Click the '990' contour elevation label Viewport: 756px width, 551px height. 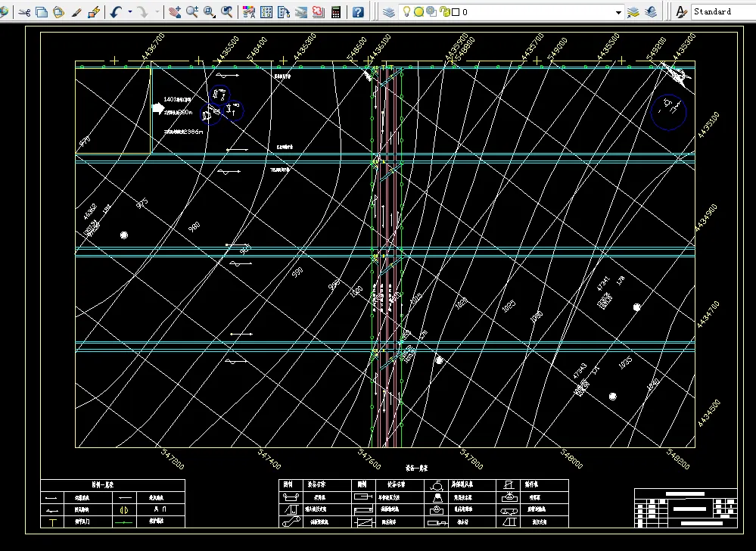297,272
